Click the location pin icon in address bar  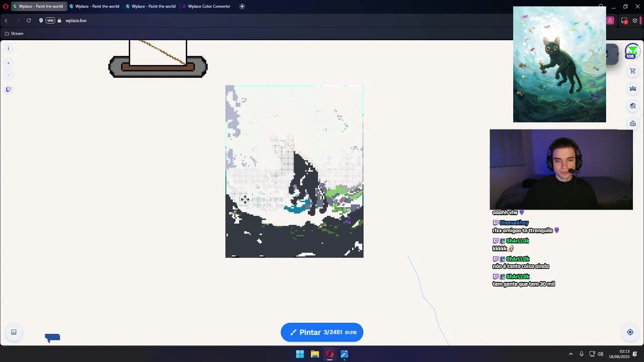[x=41, y=21]
